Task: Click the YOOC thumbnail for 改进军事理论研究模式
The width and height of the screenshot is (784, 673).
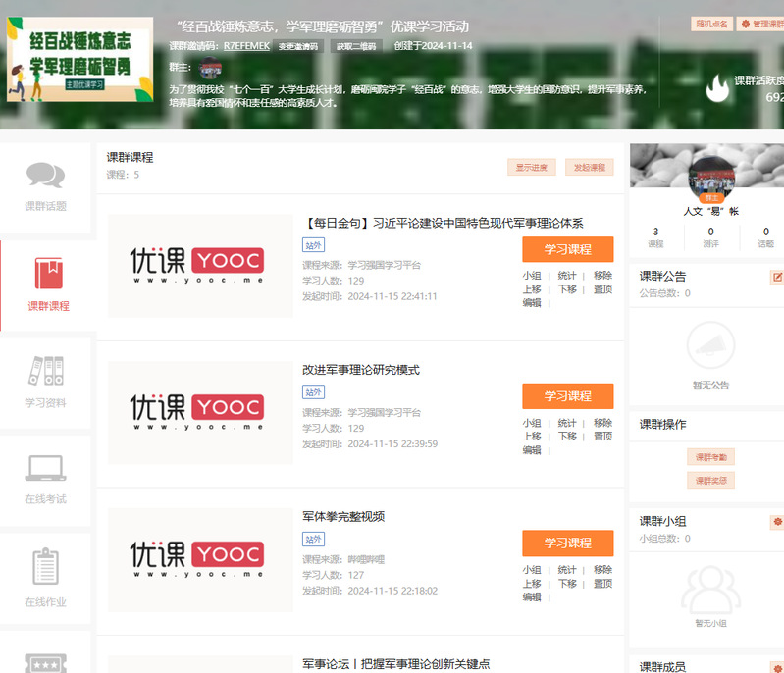Action: (x=200, y=413)
